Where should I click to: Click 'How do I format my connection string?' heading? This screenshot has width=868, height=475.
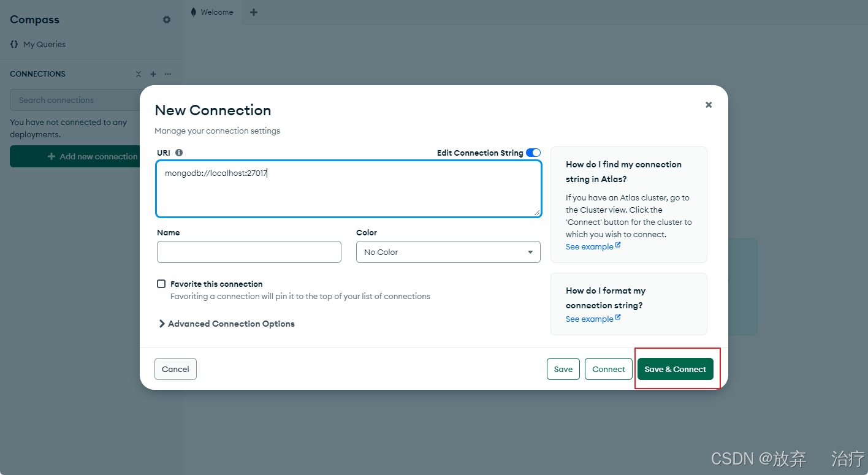(606, 298)
